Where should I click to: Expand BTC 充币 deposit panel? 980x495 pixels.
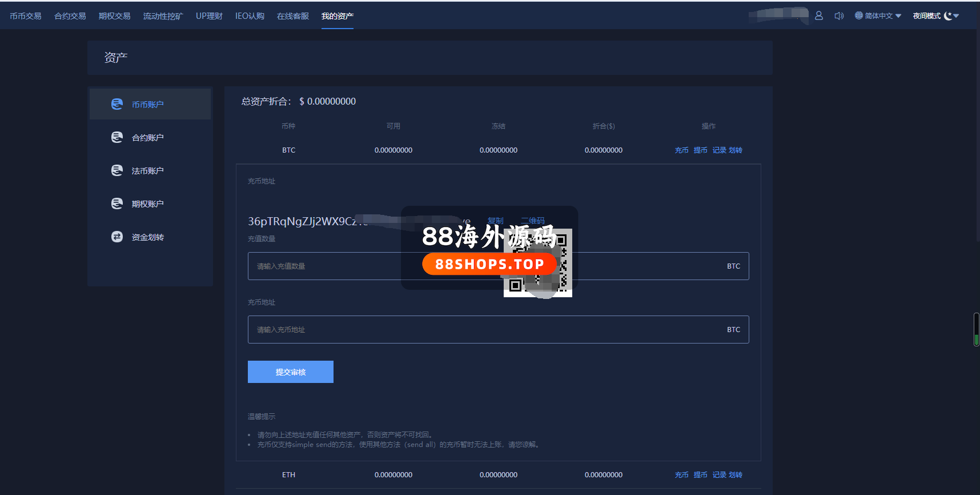[x=681, y=150]
